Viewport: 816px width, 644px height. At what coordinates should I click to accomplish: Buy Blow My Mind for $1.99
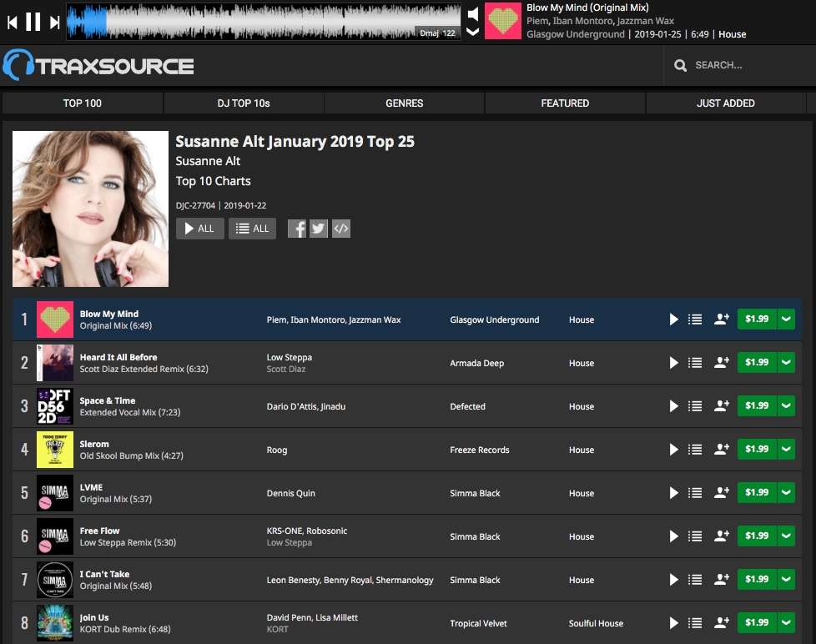tap(757, 319)
